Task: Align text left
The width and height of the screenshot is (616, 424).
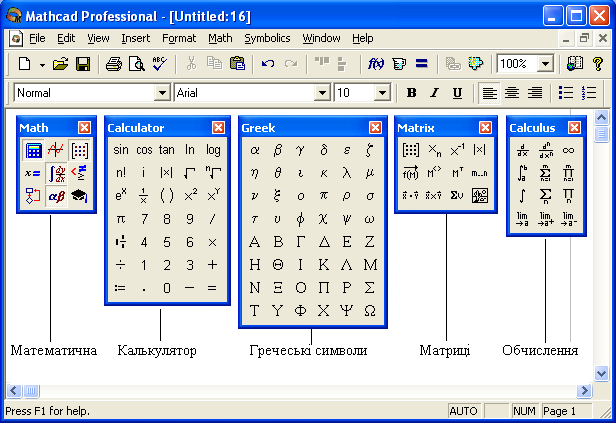Action: (x=489, y=93)
